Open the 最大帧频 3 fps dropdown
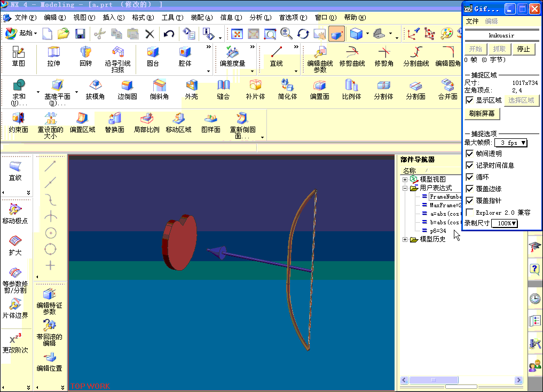Screen dimensions: 543x392 click(x=511, y=143)
